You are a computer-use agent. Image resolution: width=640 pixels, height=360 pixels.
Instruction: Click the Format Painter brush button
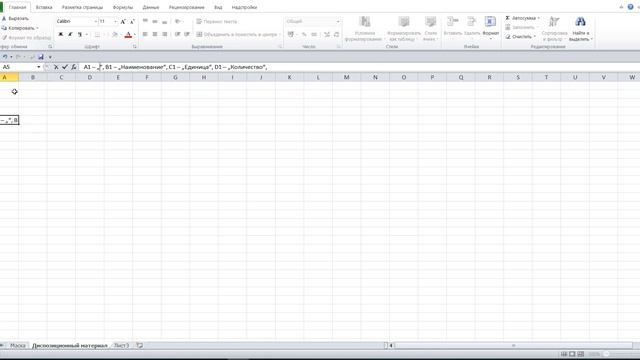tap(26, 38)
